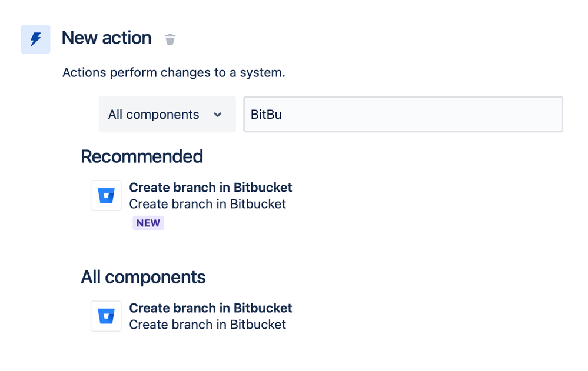Select the All components Bitbucket action card

192,316
